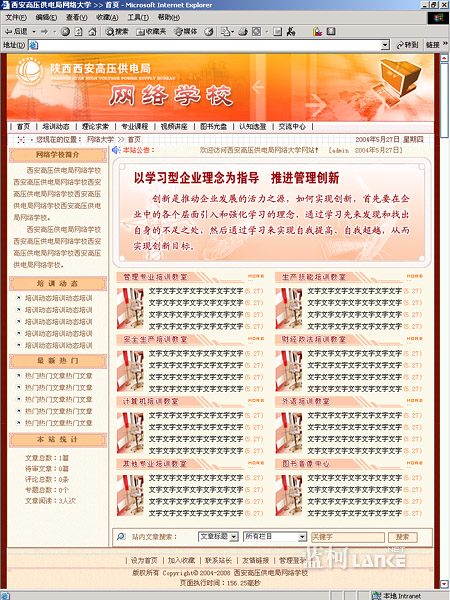Go to the browser Home icon
450x600 pixels.
click(92, 32)
